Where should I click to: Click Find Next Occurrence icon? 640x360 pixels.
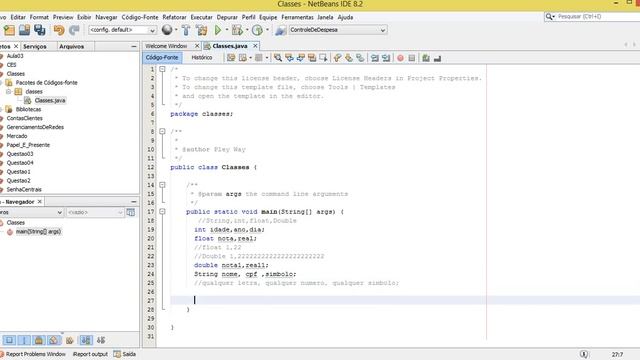(x=301, y=58)
